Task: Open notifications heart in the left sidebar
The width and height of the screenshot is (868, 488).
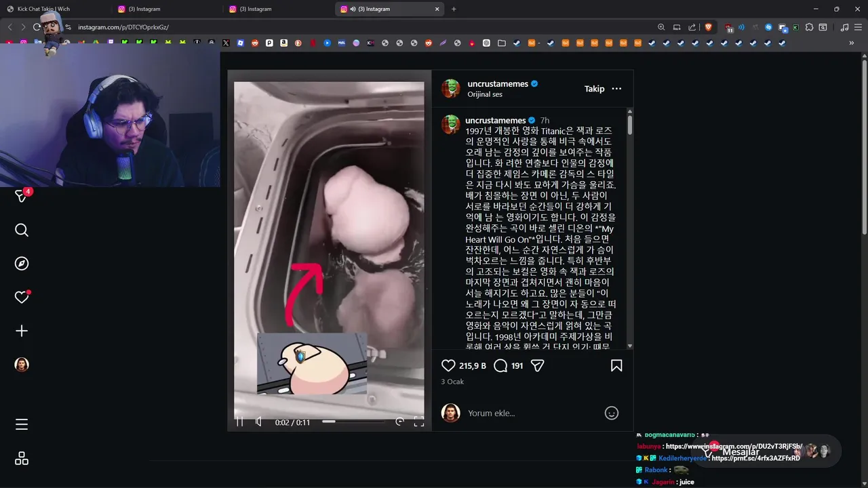Action: [x=22, y=297]
